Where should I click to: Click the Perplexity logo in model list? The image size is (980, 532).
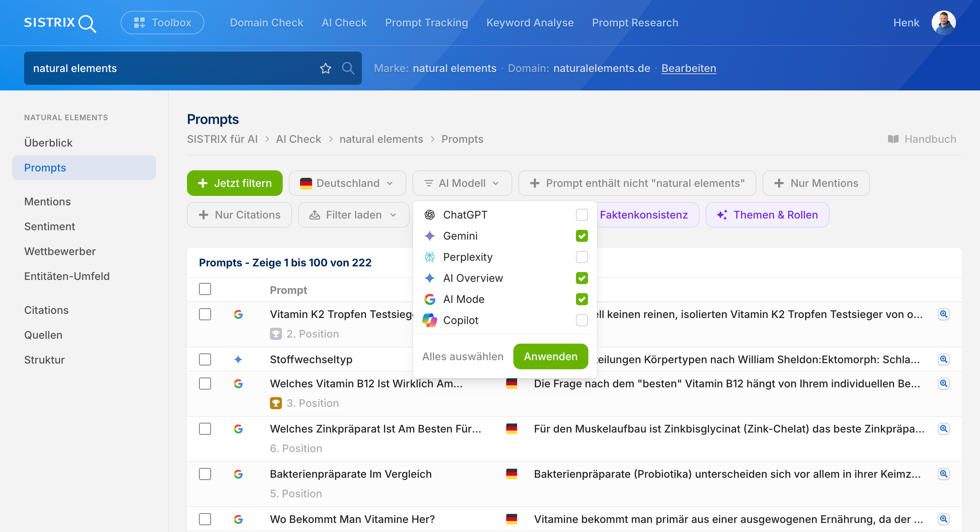pyautogui.click(x=430, y=257)
